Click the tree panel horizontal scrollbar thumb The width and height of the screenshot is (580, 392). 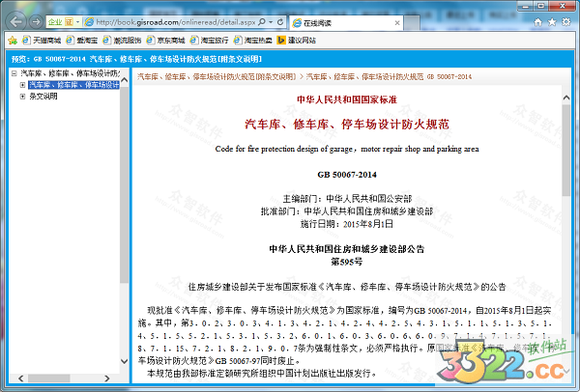[x=49, y=378]
